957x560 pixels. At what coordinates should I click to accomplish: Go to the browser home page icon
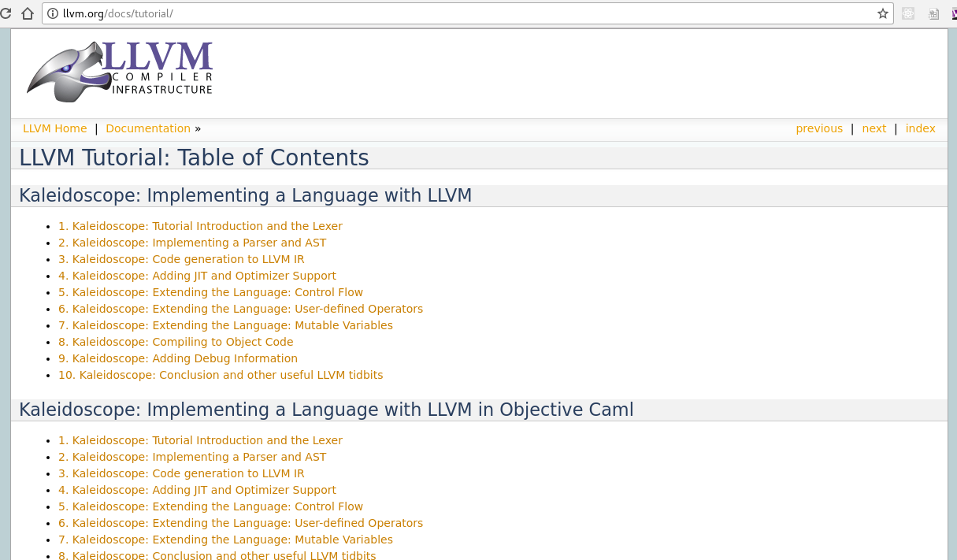(x=28, y=13)
